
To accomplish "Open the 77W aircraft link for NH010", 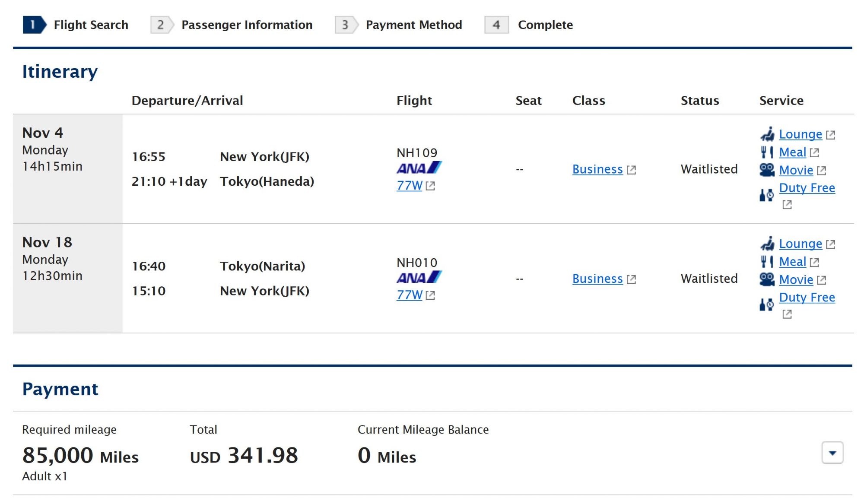I will coord(409,295).
